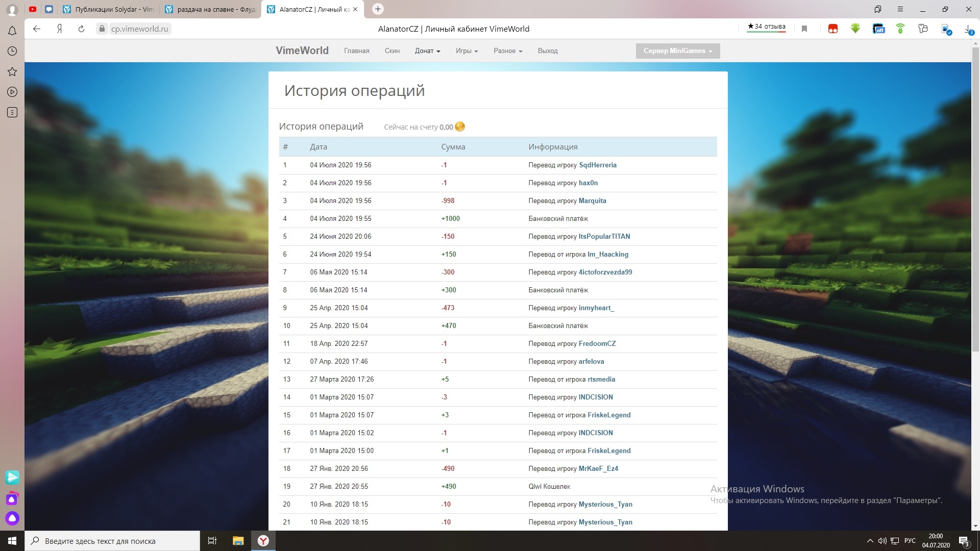Reload the page with refresh icon
The height and width of the screenshot is (551, 980).
click(81, 29)
